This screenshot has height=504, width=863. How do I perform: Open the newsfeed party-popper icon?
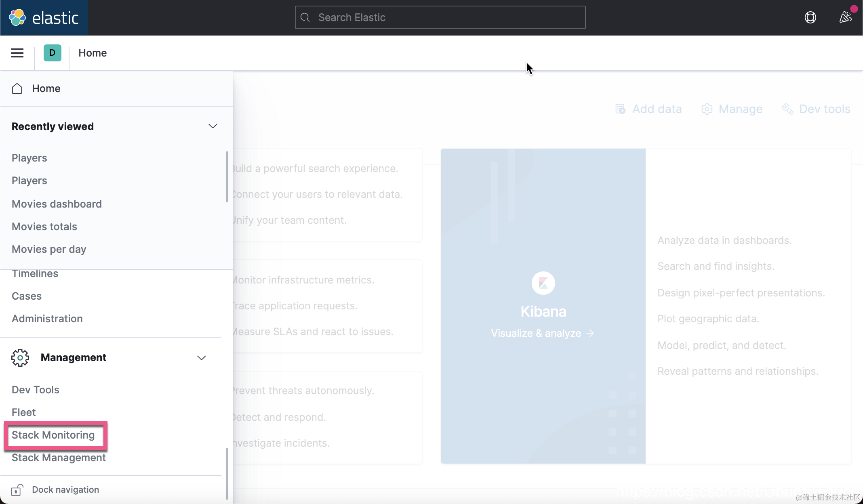tap(845, 17)
